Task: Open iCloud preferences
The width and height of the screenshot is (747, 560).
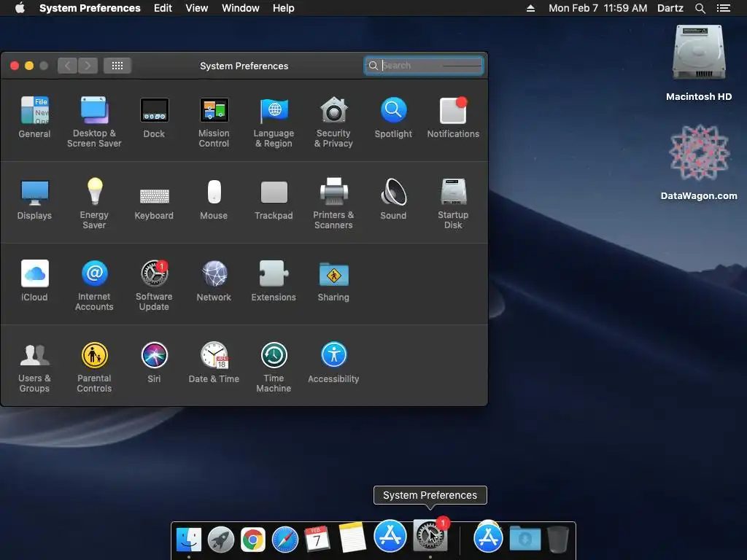Action: pos(34,281)
